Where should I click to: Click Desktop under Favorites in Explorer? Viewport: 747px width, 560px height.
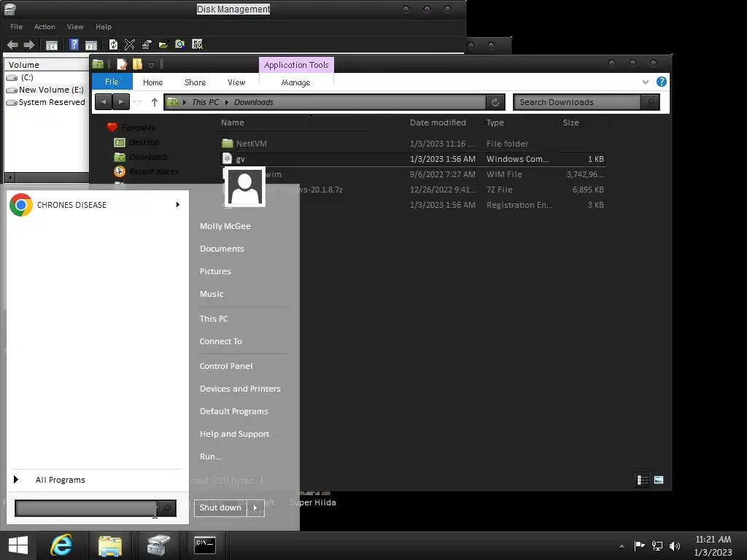(144, 142)
